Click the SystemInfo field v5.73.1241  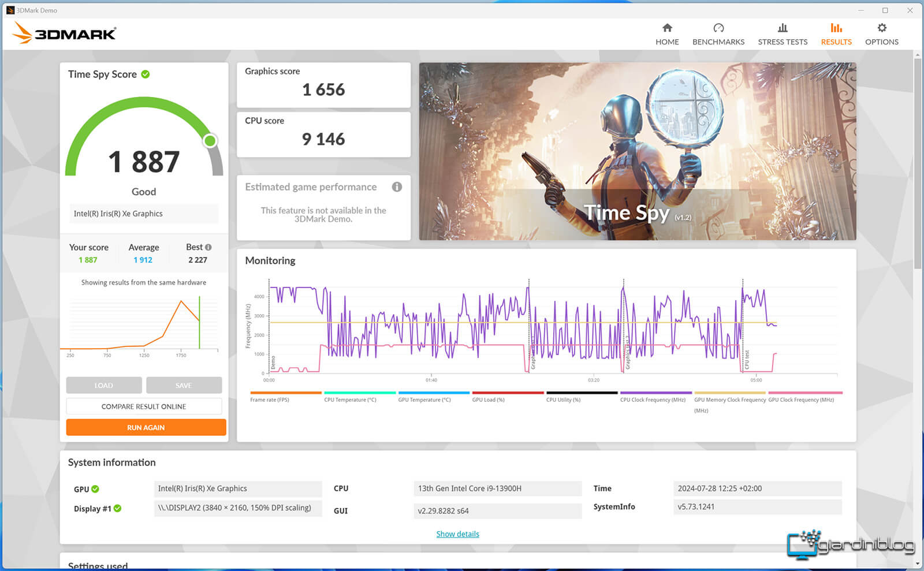758,507
